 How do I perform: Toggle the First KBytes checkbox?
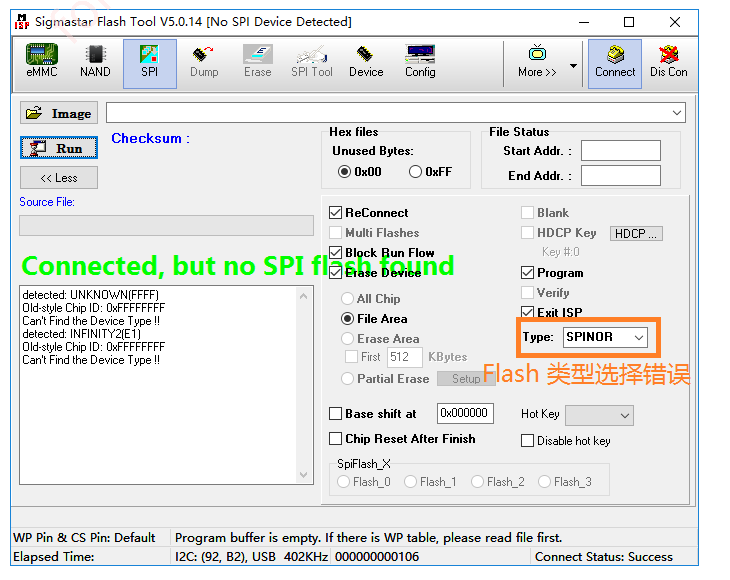[351, 357]
